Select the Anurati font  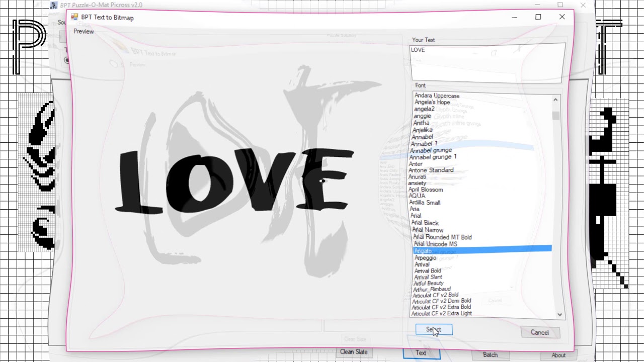click(417, 176)
